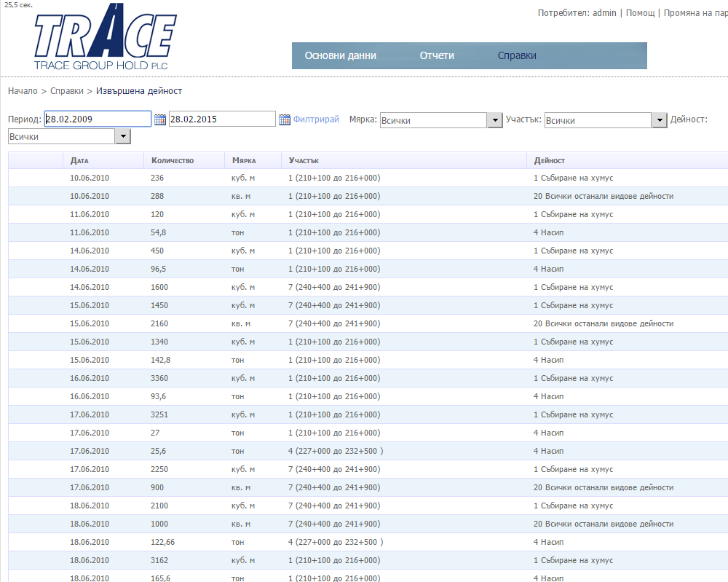Click Промяна на парола link
The image size is (728, 582).
pos(695,13)
